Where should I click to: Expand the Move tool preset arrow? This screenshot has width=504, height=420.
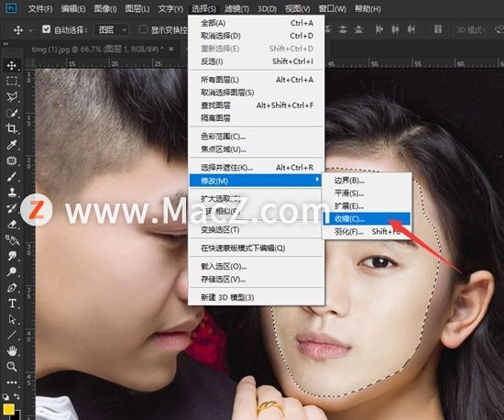point(30,30)
